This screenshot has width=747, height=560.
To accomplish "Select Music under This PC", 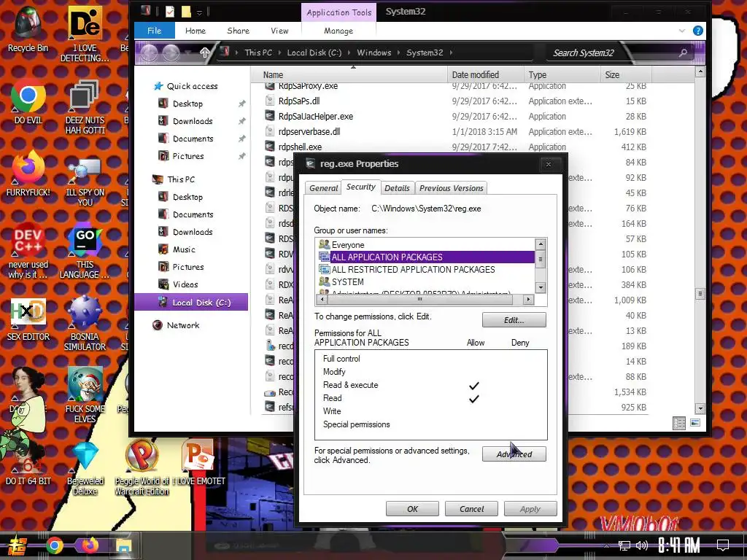I will coord(184,249).
